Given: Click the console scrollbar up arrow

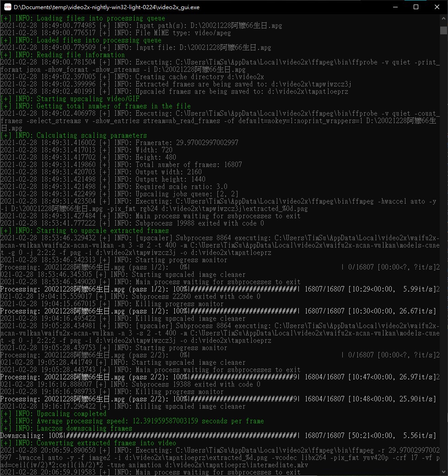Looking at the screenshot, I should pos(443,18).
